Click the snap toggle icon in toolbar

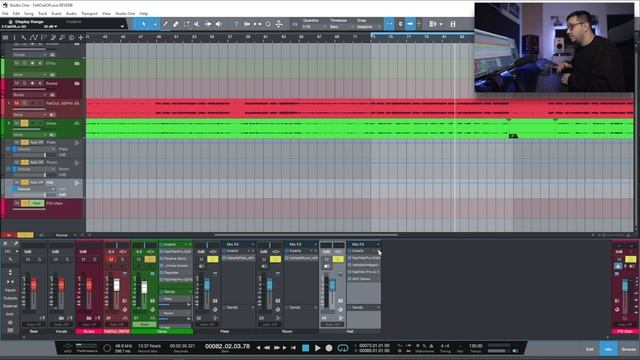(389, 24)
